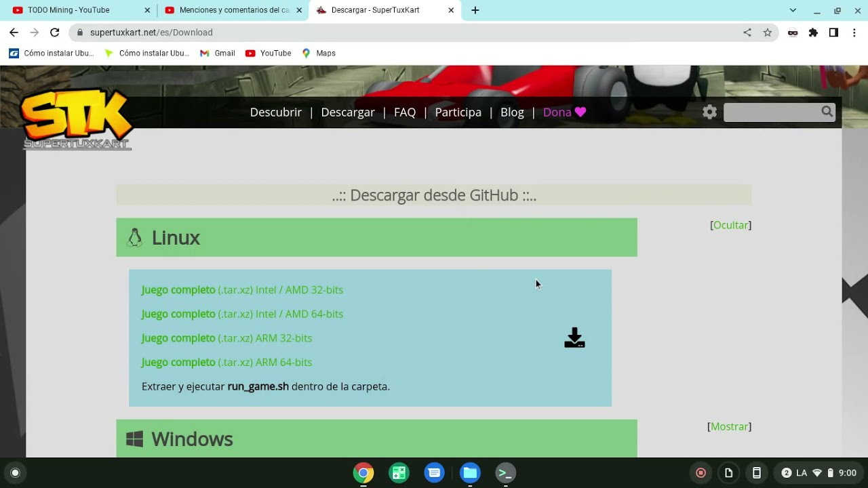The image size is (868, 488).
Task: Share this page using the share icon
Action: 747,33
